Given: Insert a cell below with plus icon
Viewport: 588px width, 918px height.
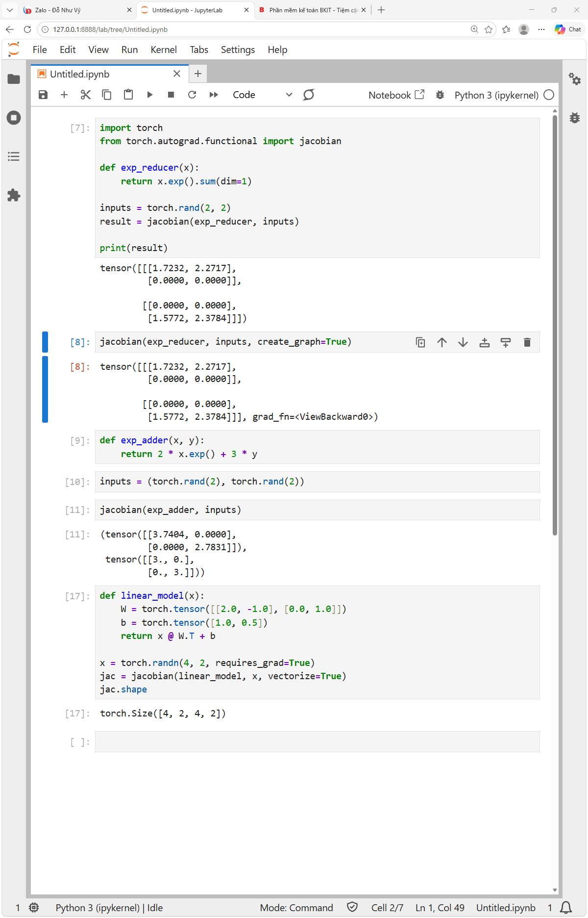Looking at the screenshot, I should tap(64, 95).
